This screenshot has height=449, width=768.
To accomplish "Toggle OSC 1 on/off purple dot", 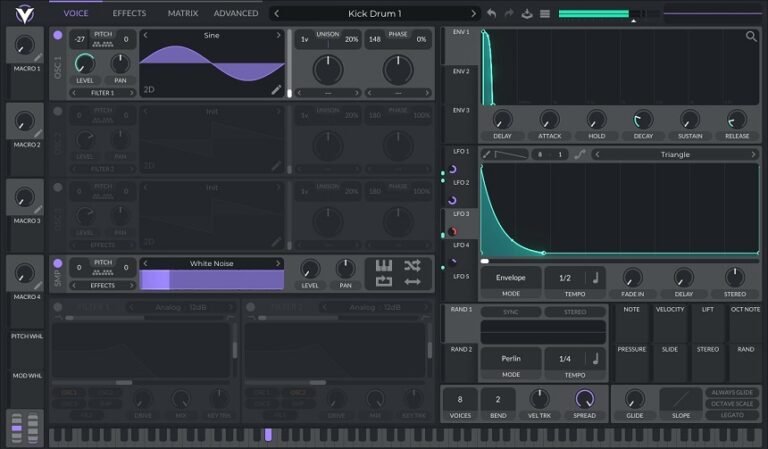I will point(58,35).
